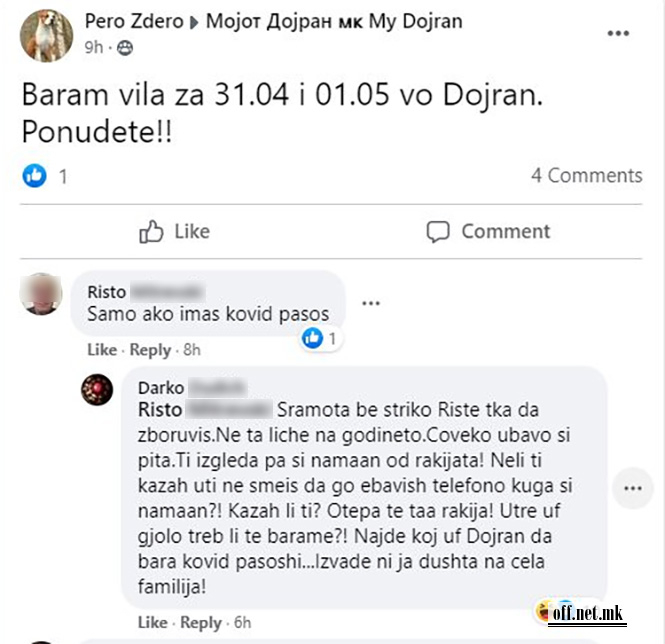Open Pero Zdero's profile name link
665x644 pixels.
tap(134, 21)
